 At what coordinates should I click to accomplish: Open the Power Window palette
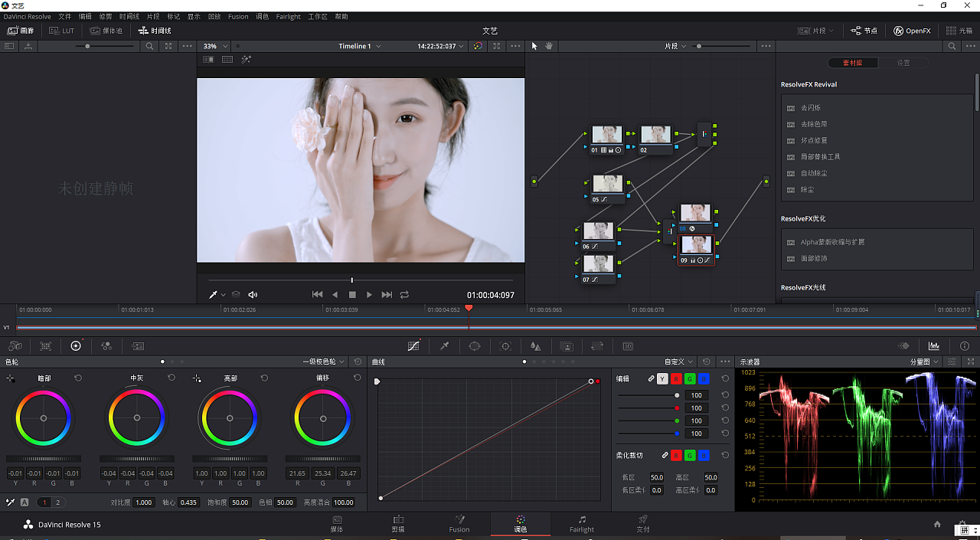(475, 346)
